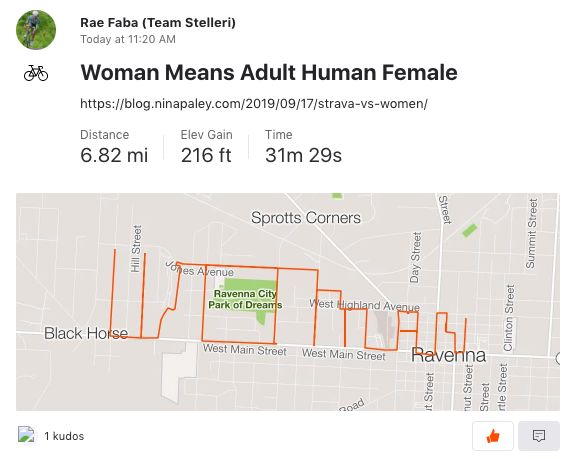View the 1 kudos list
The width and height of the screenshot is (579, 459).
point(64,436)
